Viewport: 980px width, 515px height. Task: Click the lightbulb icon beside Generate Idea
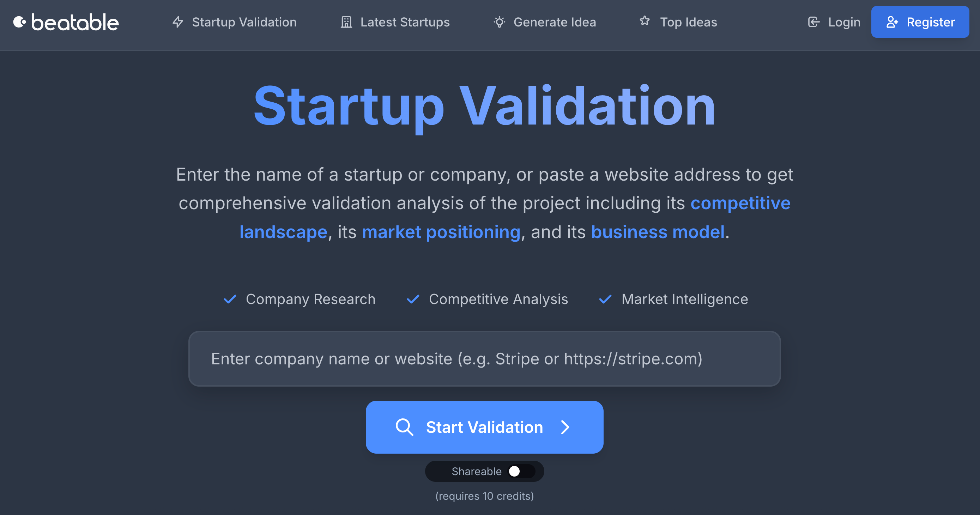pyautogui.click(x=499, y=22)
